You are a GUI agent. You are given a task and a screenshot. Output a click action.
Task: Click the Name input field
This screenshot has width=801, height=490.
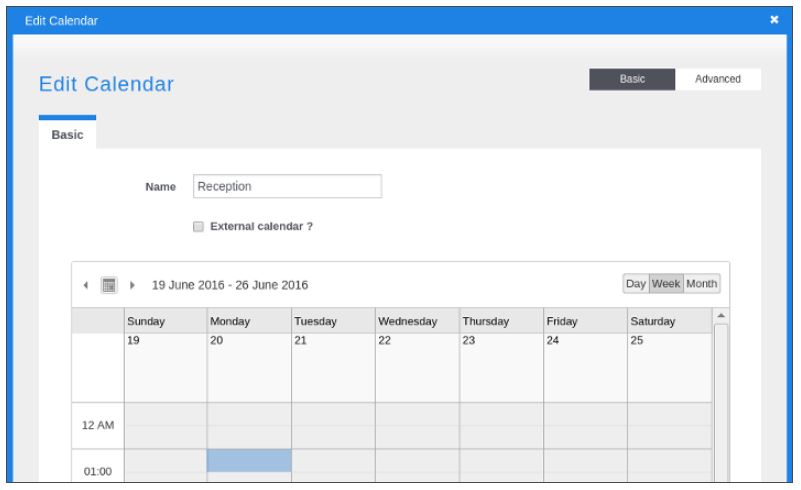[287, 187]
